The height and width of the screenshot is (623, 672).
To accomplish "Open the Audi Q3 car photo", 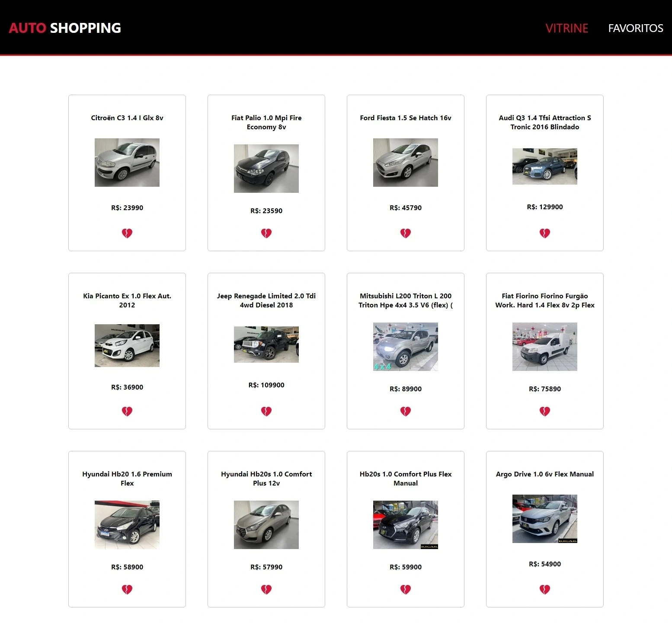I will pos(545,166).
